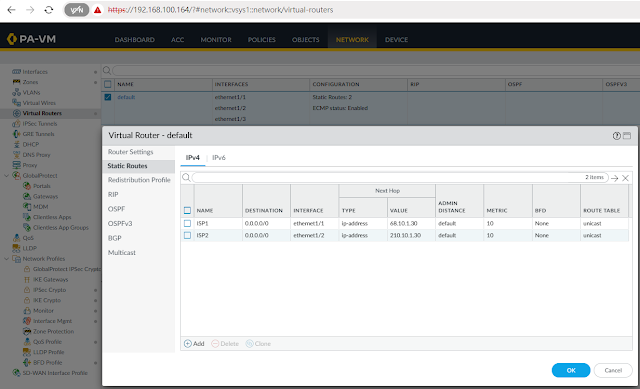Viewport: 640px width, 389px height.
Task: Click the IPSec Tunnels icon
Action: [x=16, y=124]
